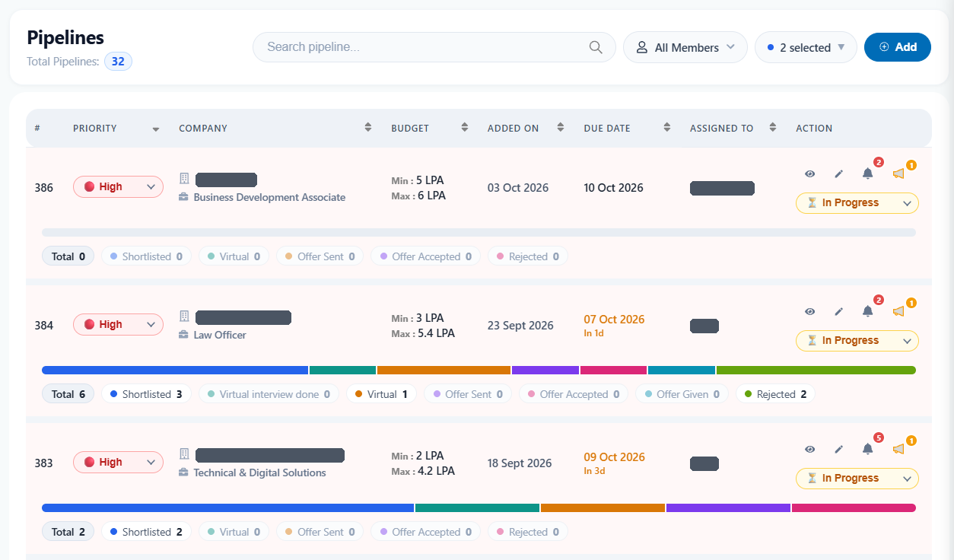Image resolution: width=954 pixels, height=560 pixels.
Task: Click building icon in pipeline 383 company
Action: (x=183, y=453)
